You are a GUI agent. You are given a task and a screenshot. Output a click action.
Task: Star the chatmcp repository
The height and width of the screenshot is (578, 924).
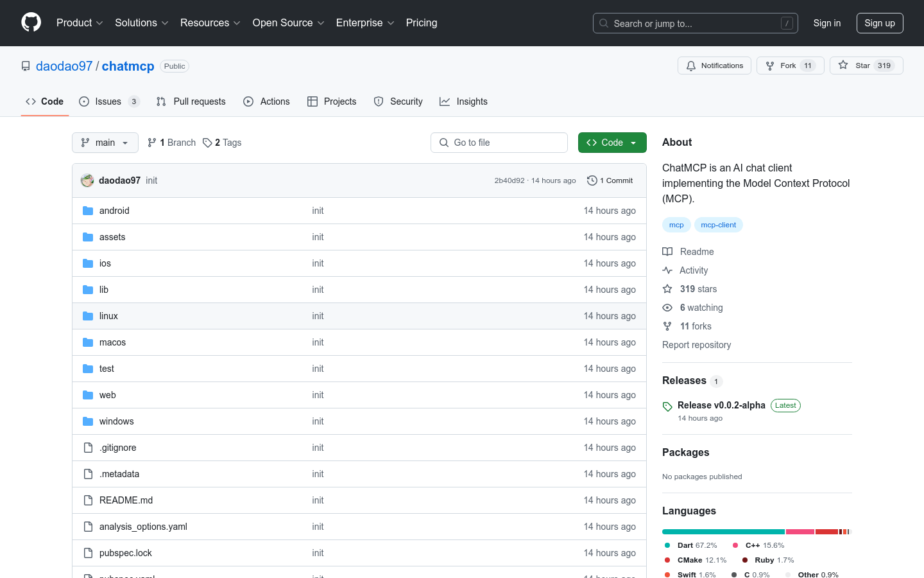coord(866,66)
